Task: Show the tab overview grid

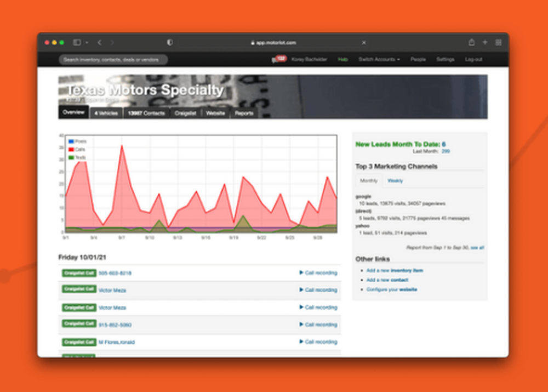Action: [498, 42]
